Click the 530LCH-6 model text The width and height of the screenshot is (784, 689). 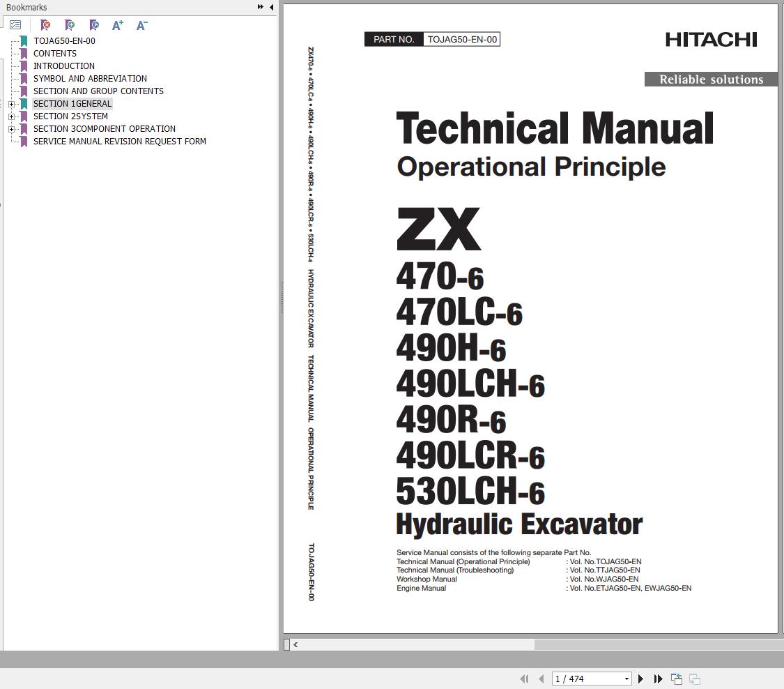tap(470, 490)
